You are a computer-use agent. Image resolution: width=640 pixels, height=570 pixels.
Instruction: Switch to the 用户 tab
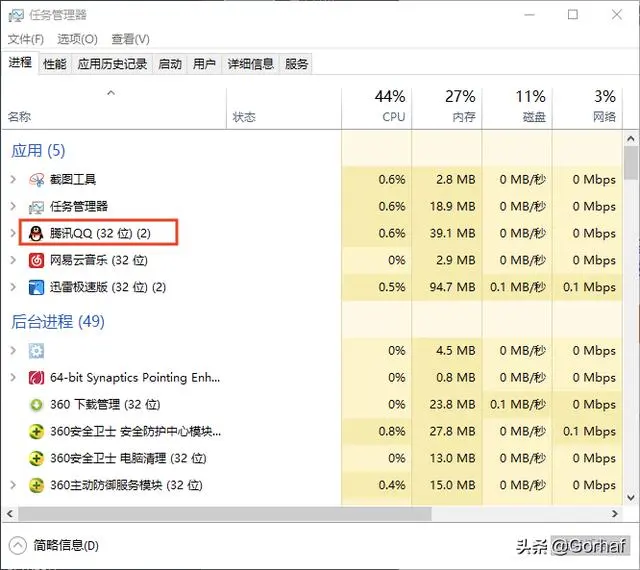204,64
